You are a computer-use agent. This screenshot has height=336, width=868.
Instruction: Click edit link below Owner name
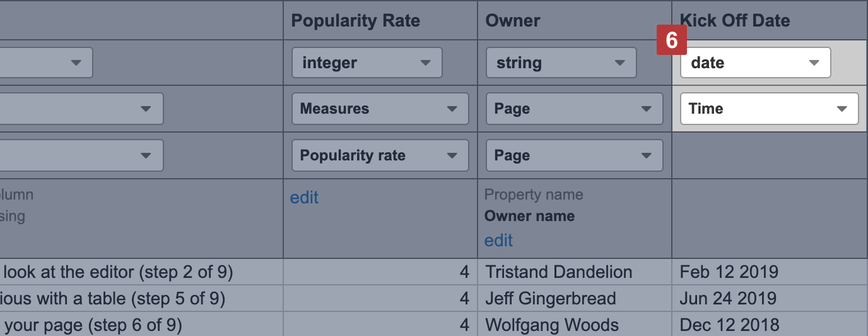click(498, 241)
